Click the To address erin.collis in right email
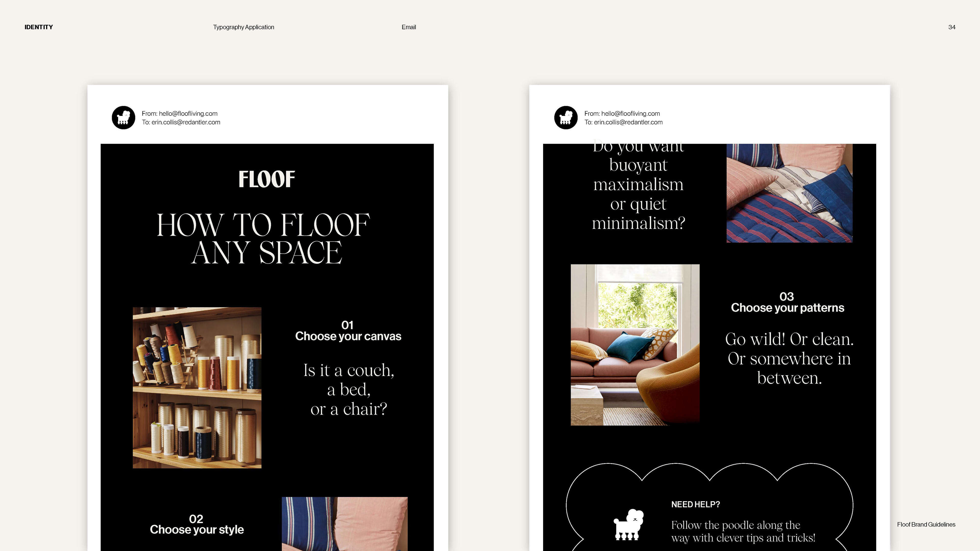 (623, 122)
